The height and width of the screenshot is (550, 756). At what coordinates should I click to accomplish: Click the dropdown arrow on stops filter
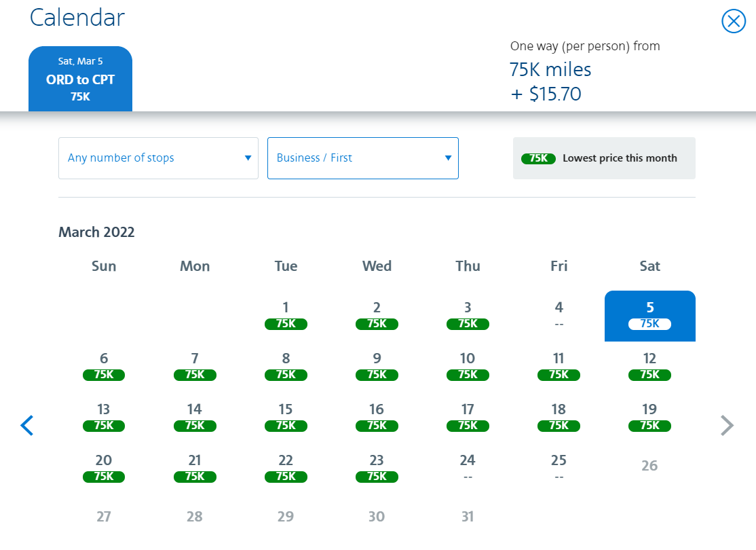(248, 158)
